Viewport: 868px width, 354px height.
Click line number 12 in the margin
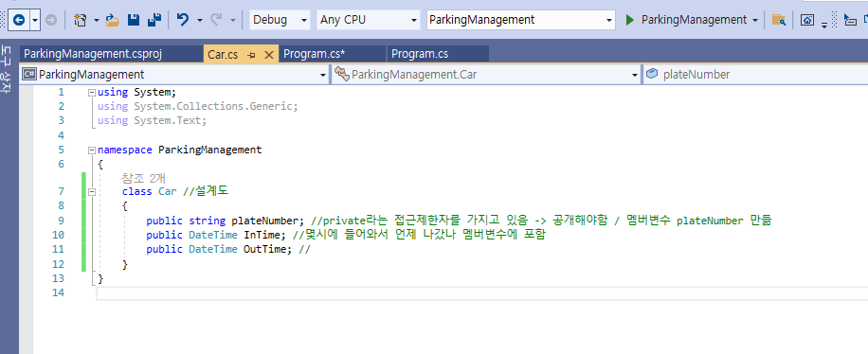click(58, 264)
